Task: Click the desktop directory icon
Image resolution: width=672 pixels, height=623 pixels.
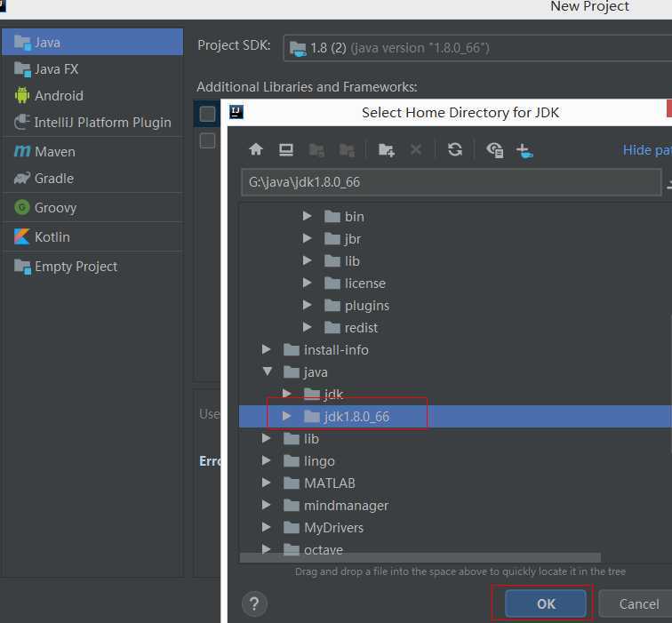Action: [x=286, y=149]
